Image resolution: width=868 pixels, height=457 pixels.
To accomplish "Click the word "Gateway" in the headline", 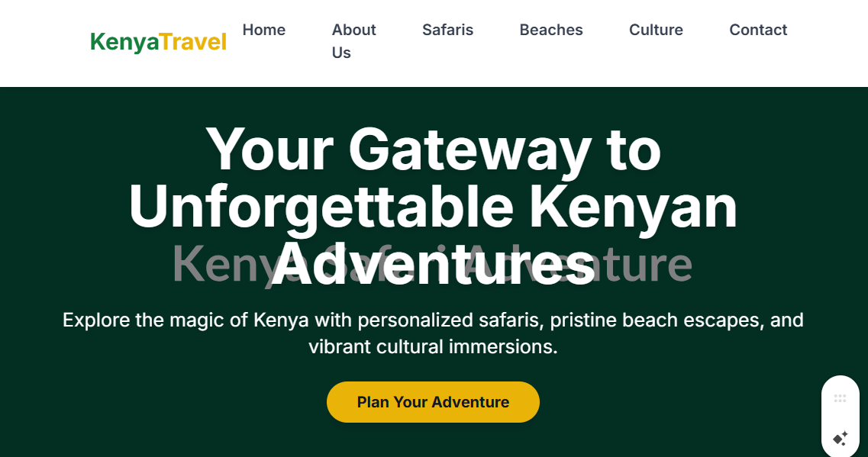I will [x=469, y=149].
